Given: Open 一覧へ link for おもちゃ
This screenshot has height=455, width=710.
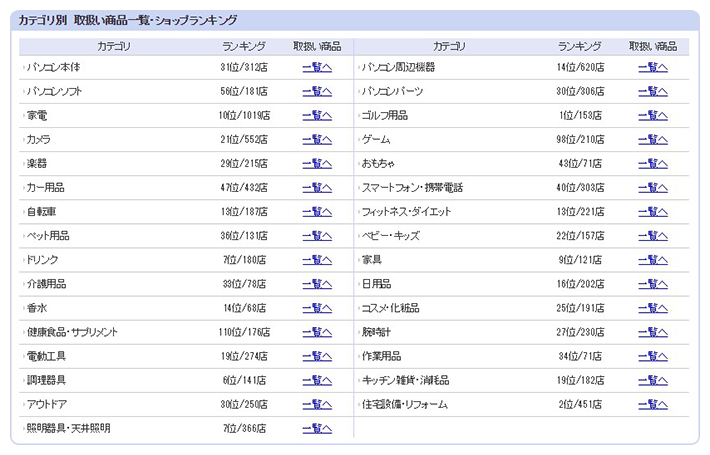Looking at the screenshot, I should tap(653, 163).
